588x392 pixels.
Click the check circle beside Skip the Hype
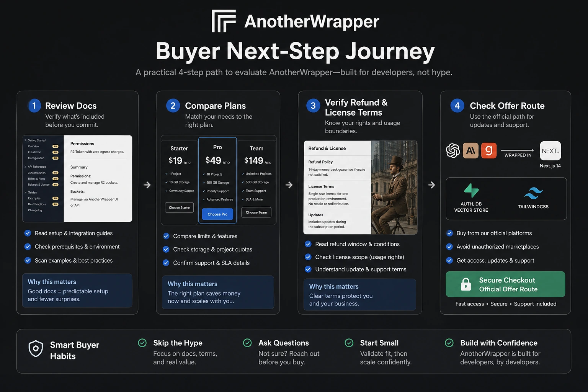coord(142,343)
